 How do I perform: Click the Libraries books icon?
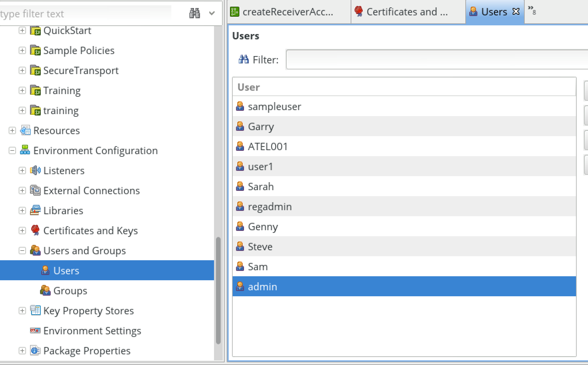[x=35, y=210]
